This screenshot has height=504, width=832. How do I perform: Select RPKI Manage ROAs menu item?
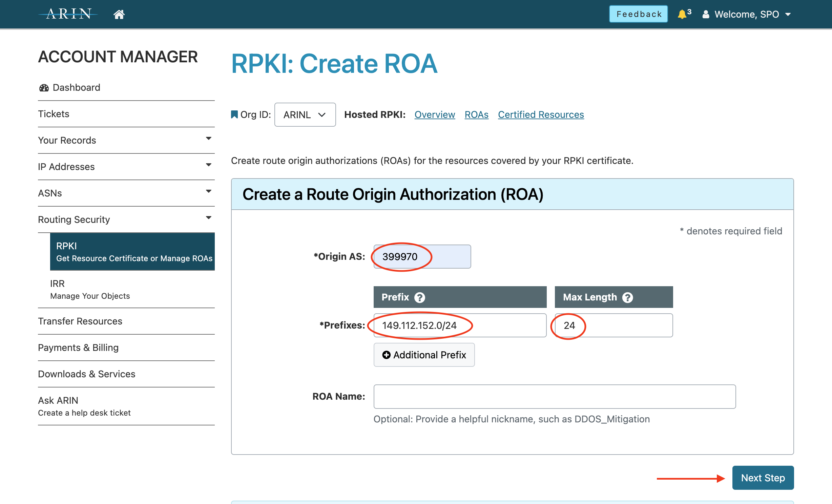click(132, 252)
